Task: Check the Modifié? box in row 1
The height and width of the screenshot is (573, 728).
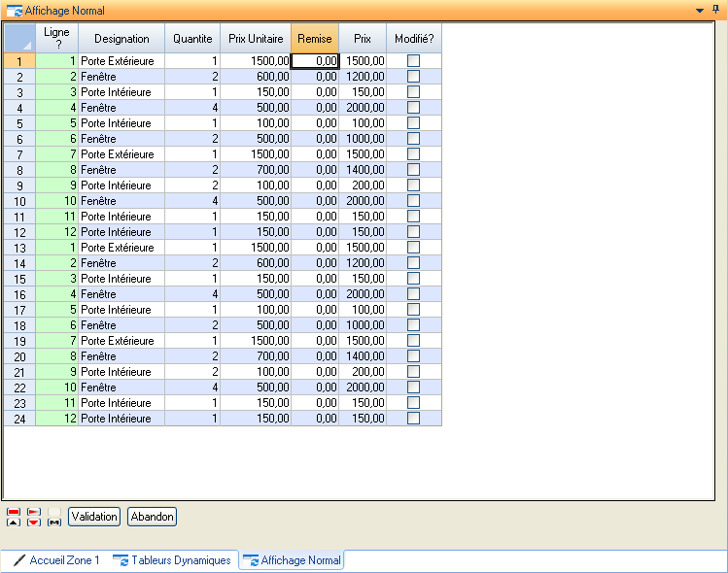Action: [x=413, y=61]
